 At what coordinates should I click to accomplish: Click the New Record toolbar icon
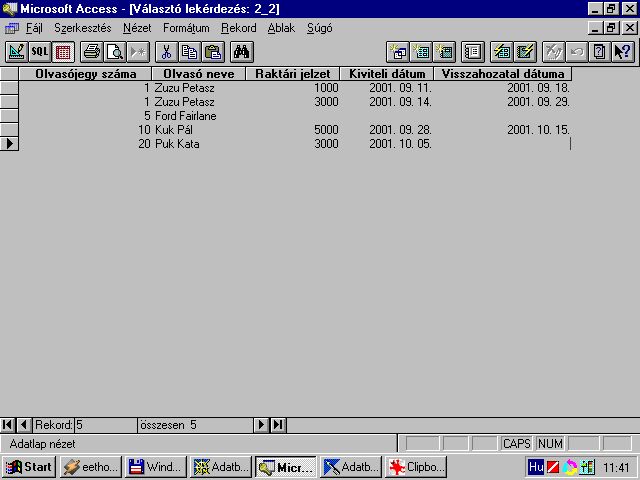pos(138,52)
